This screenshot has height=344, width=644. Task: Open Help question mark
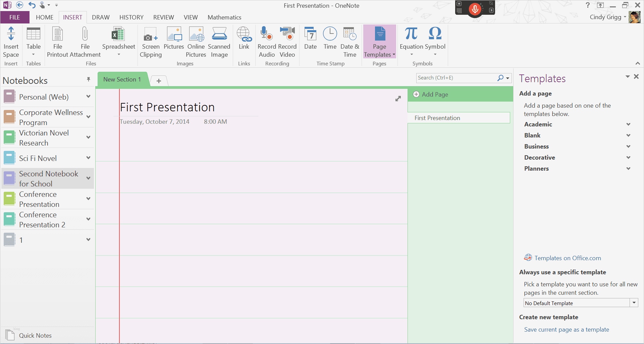pyautogui.click(x=588, y=5)
